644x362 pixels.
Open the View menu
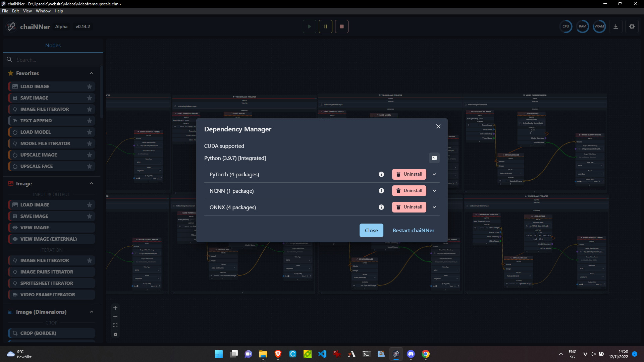point(27,11)
